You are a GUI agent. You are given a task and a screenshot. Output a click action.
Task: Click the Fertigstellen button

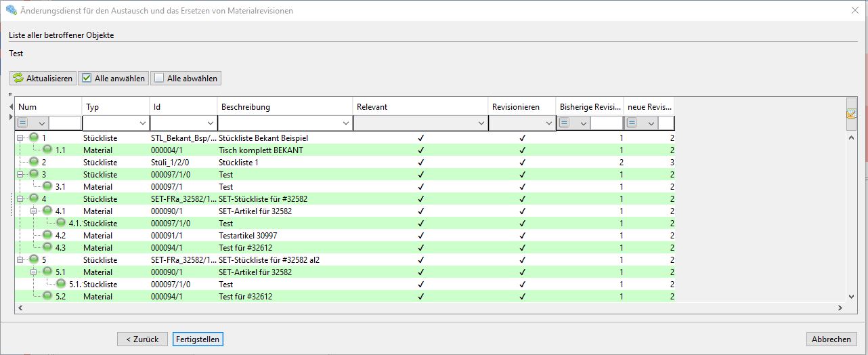click(x=197, y=339)
